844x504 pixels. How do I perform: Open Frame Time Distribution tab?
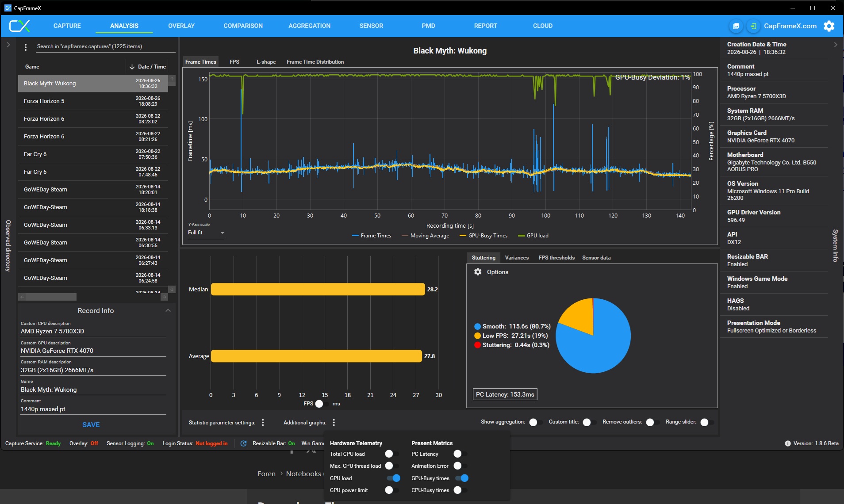pos(315,62)
